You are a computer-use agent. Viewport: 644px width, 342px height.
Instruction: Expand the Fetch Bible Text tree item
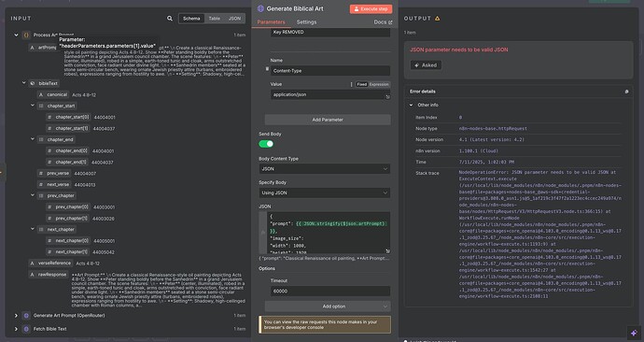click(x=16, y=329)
